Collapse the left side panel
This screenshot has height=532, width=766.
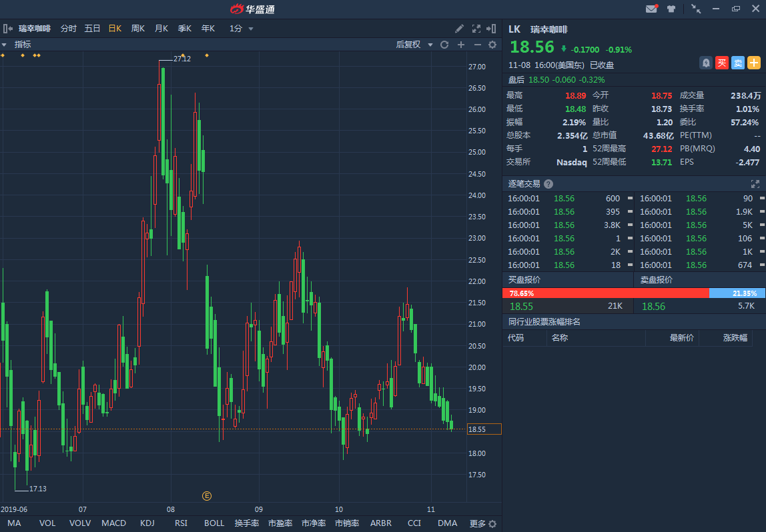tap(7, 29)
